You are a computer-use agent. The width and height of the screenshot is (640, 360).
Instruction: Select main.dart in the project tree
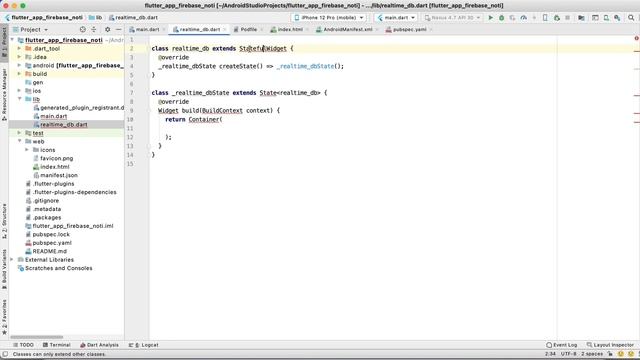pyautogui.click(x=53, y=116)
